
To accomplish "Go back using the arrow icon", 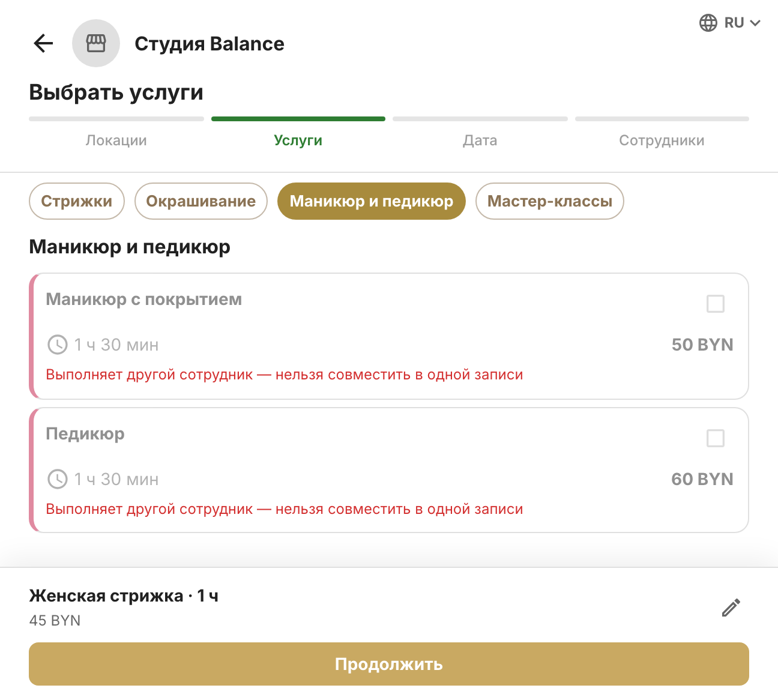I will pyautogui.click(x=43, y=43).
